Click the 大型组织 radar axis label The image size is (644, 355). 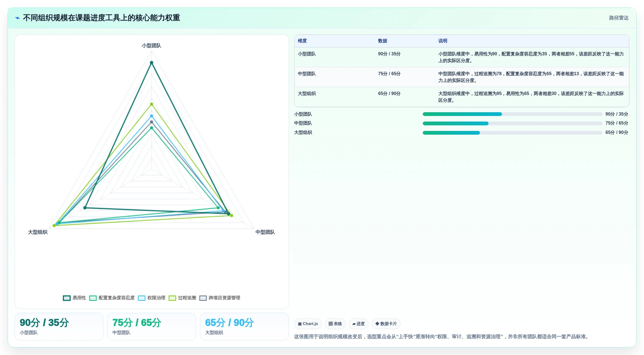tap(38, 232)
